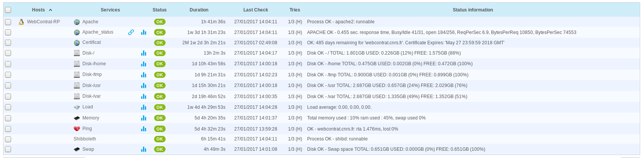
Task: Click the globe icon beside Certificat
Action: click(77, 43)
